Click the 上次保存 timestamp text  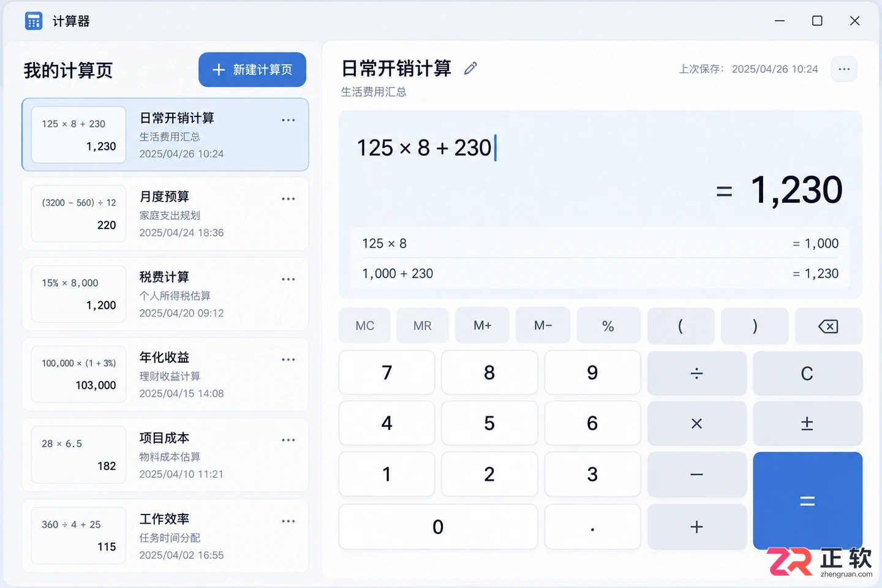(748, 69)
